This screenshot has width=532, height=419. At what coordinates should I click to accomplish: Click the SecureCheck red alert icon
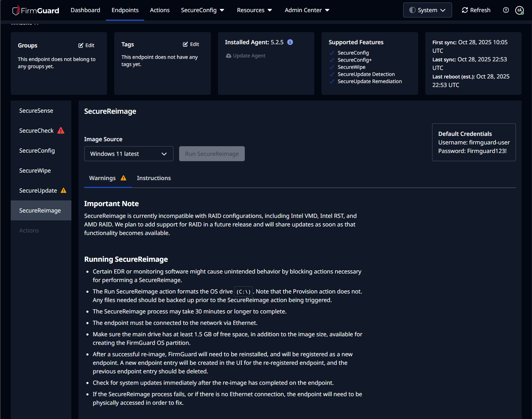pos(61,131)
